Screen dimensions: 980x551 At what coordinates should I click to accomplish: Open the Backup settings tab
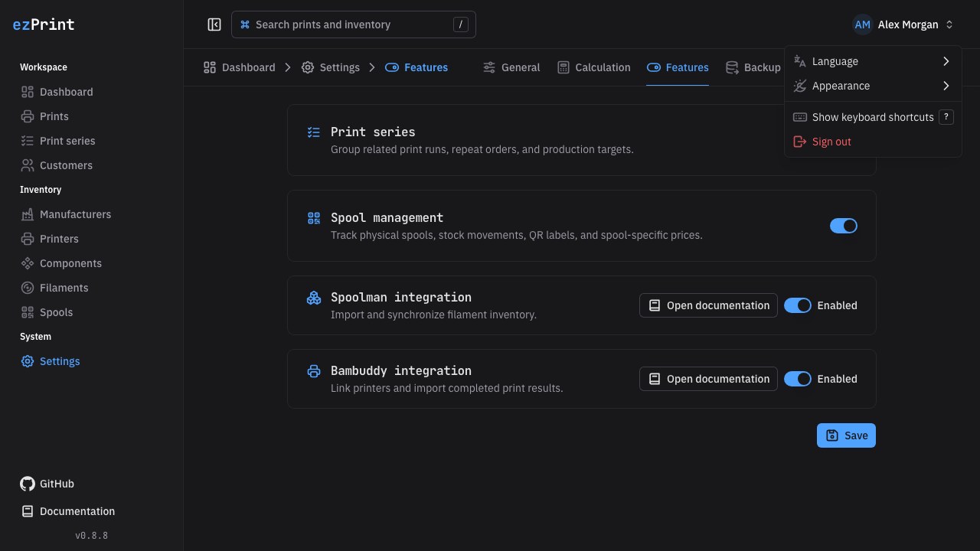pos(753,67)
